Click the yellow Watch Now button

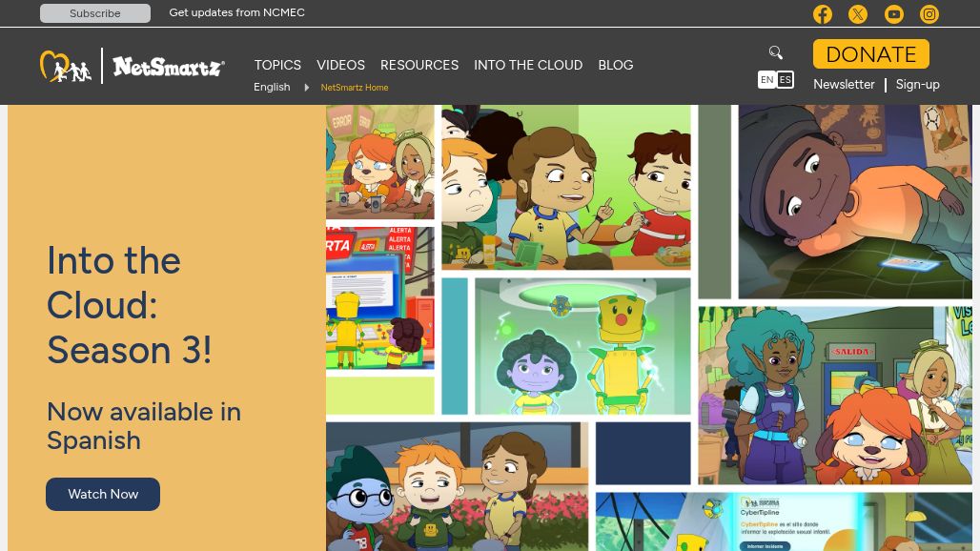tap(102, 494)
